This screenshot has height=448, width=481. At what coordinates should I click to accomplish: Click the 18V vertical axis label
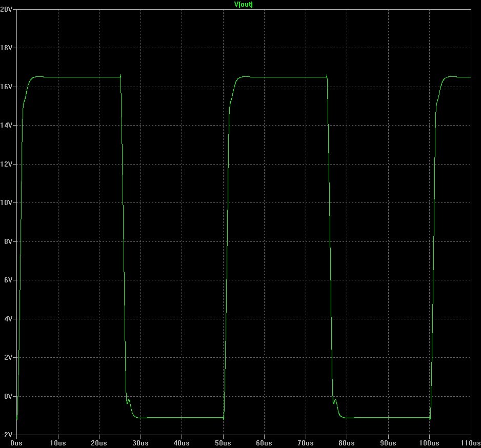6,48
